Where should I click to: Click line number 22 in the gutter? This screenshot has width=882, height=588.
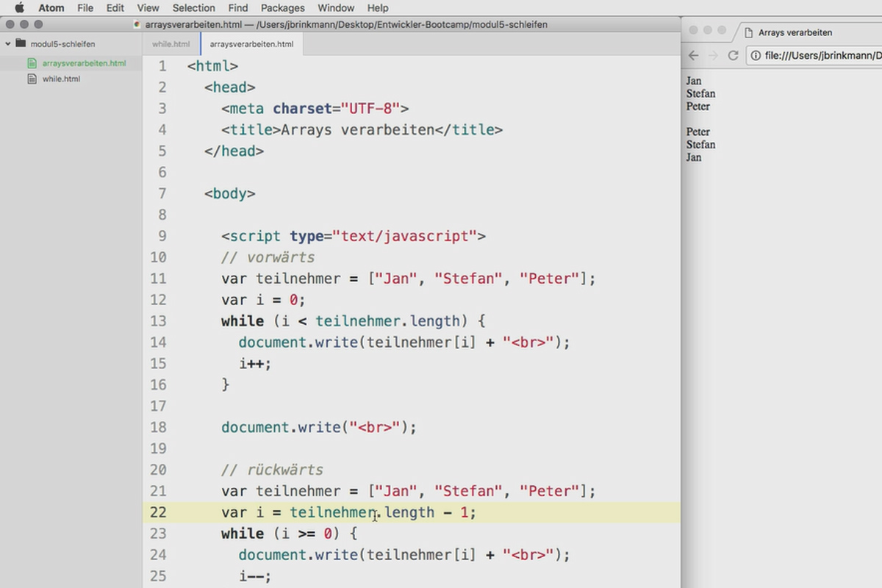point(158,512)
